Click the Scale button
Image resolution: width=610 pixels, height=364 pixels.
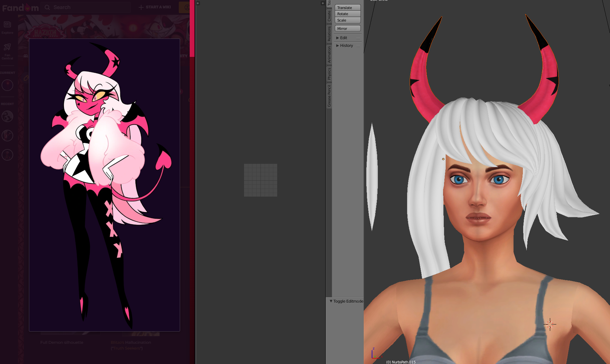pos(348,20)
